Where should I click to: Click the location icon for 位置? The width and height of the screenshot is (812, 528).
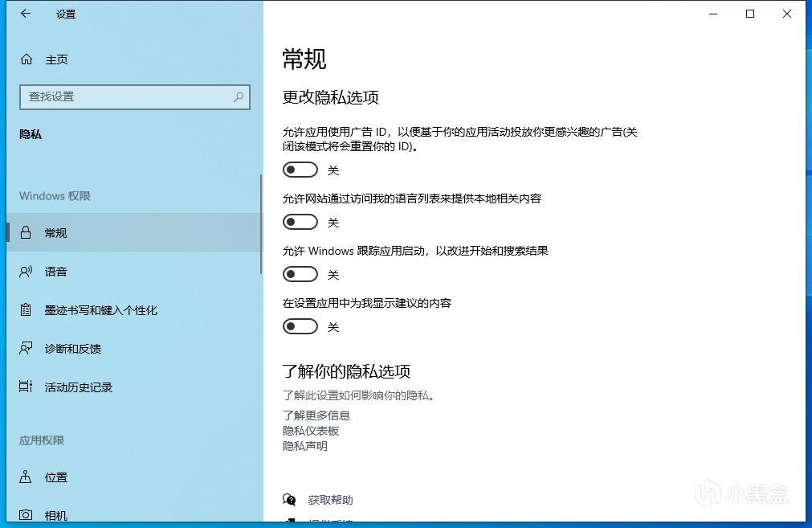[26, 477]
